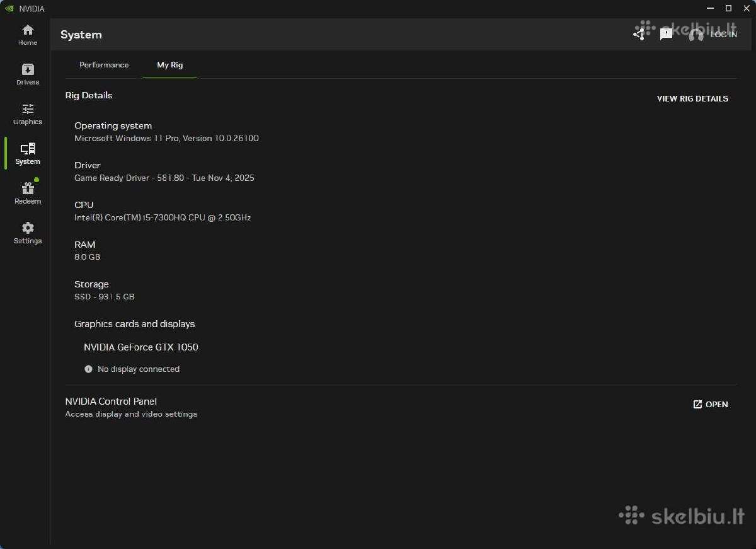Open the Redeem gift section
756x549 pixels.
coord(28,194)
